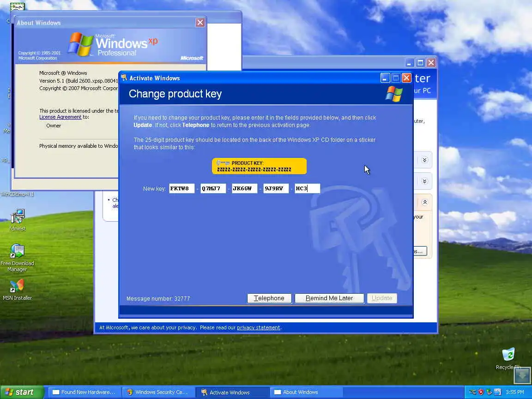The image size is (532, 399).
Task: Click the Activate Windows title bar text
Action: pos(155,79)
